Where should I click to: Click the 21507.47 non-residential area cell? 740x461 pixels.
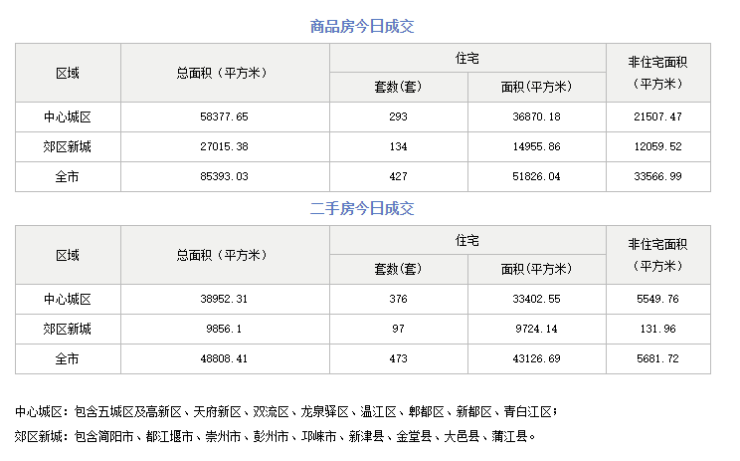click(x=657, y=117)
